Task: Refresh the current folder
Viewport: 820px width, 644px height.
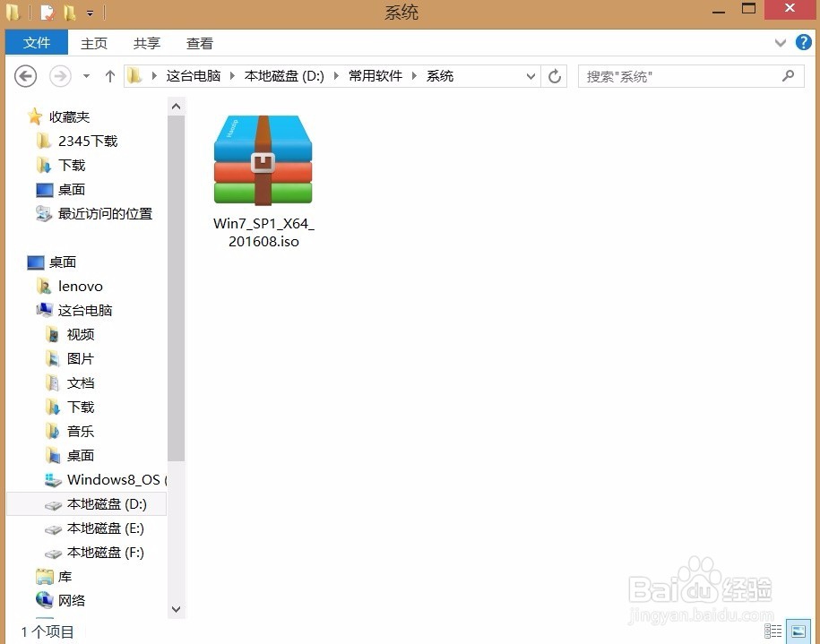Action: point(555,76)
